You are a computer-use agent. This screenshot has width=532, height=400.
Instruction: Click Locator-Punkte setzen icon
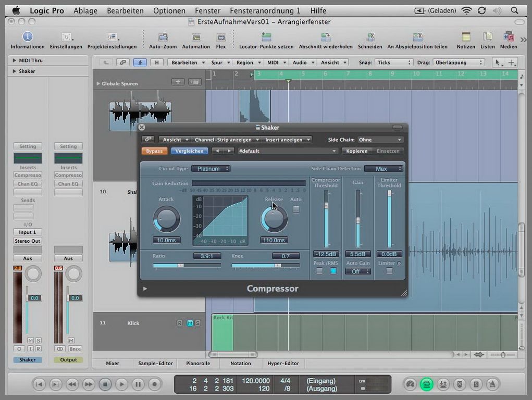pos(266,36)
